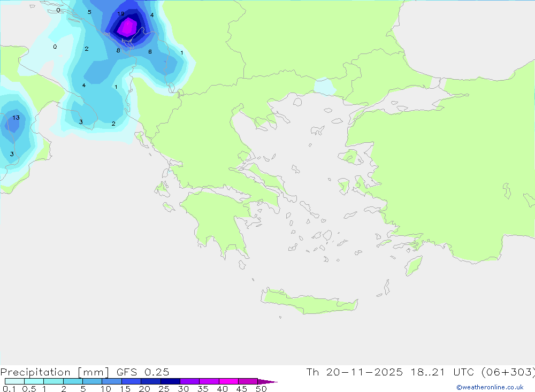Click the 25–30 mm legend swatch
The width and height of the screenshot is (535, 392).
point(170,381)
